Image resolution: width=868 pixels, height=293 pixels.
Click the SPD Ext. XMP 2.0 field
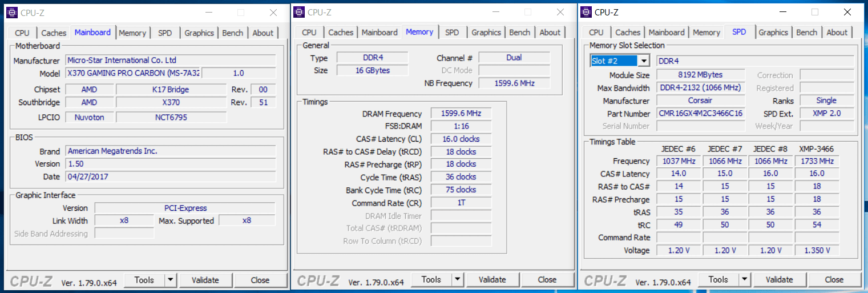827,114
